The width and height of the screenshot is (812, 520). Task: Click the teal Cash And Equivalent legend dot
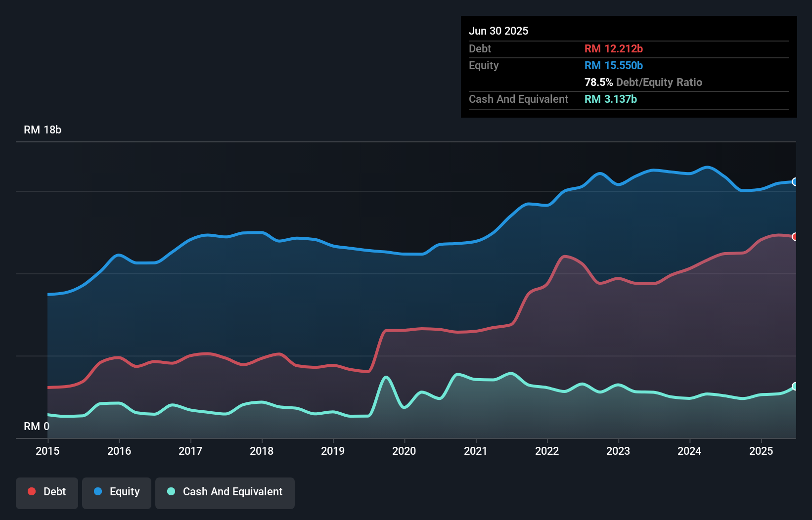(170, 491)
